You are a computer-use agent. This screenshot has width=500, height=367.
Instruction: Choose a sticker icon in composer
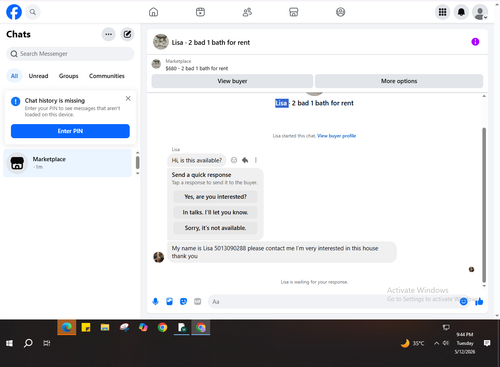pyautogui.click(x=183, y=302)
